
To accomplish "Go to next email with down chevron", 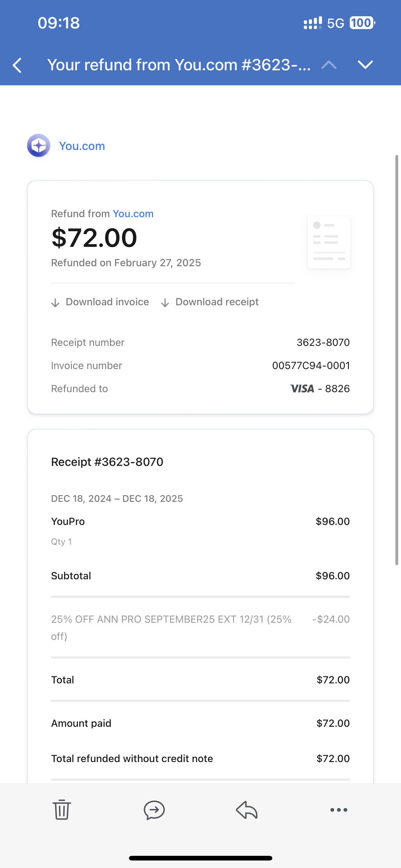I will (365, 64).
